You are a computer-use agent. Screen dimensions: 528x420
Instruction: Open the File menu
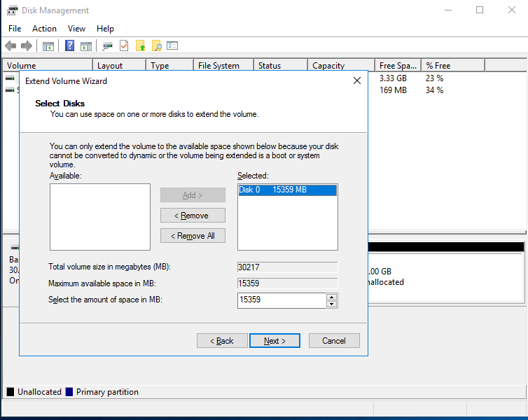pos(15,29)
